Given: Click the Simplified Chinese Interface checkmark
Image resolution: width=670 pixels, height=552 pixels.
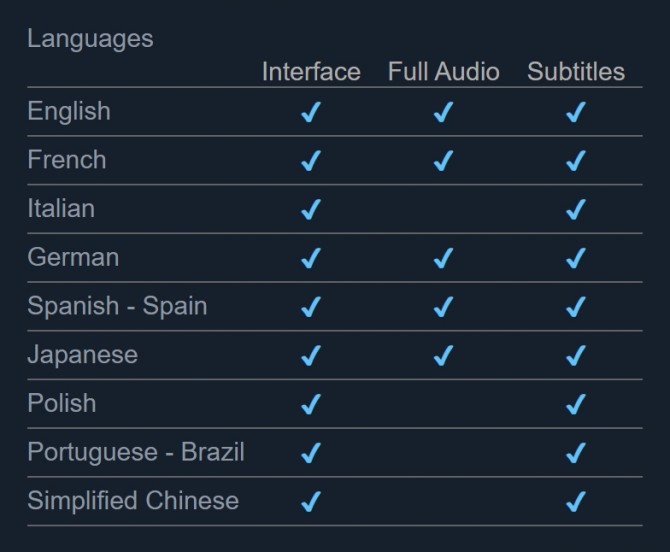Looking at the screenshot, I should [310, 501].
